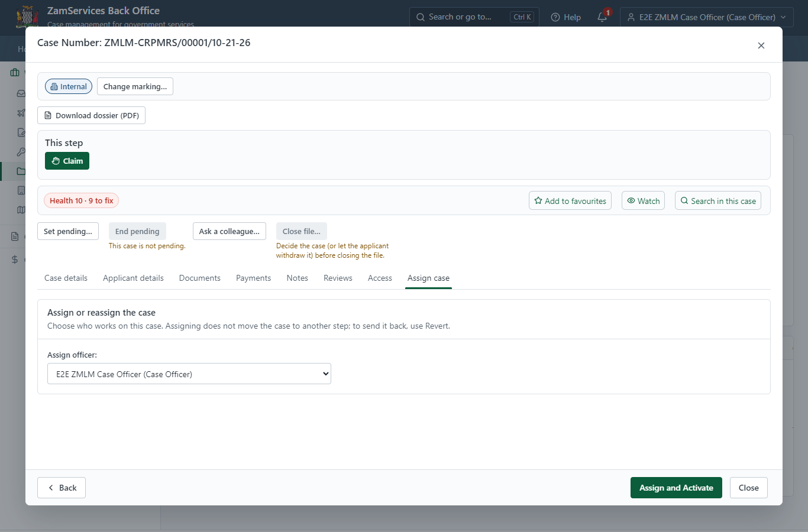808x532 pixels.
Task: Click the key icon in background sidebar
Action: [x=21, y=152]
